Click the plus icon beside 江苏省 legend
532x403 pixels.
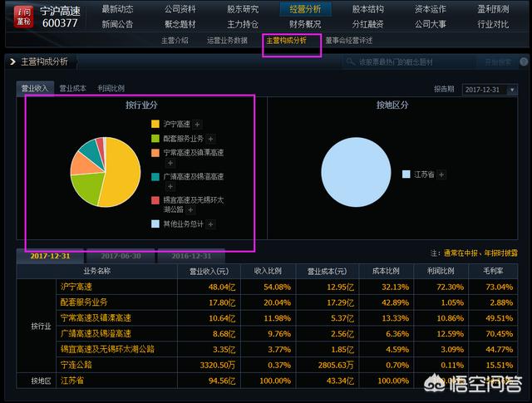coord(441,174)
